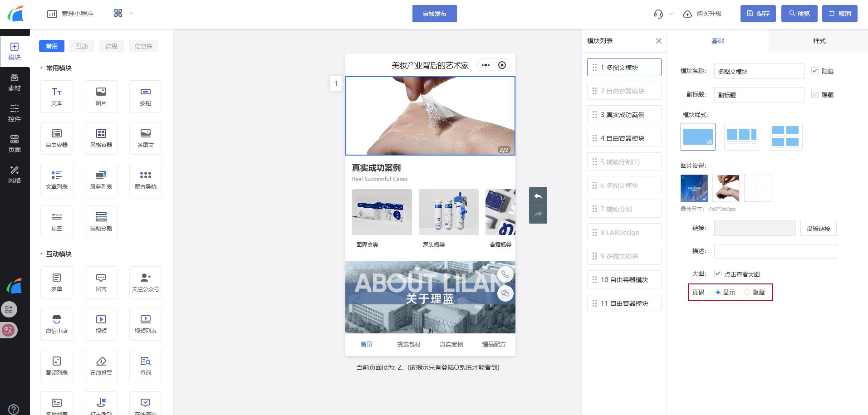Close the 模块列表 panel
Viewport: 868px width, 415px height.
[x=659, y=41]
